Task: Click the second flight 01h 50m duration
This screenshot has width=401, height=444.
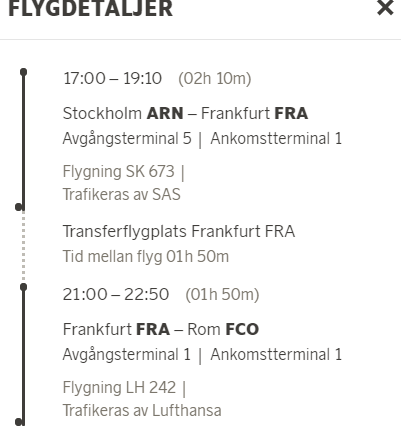Action: (222, 295)
